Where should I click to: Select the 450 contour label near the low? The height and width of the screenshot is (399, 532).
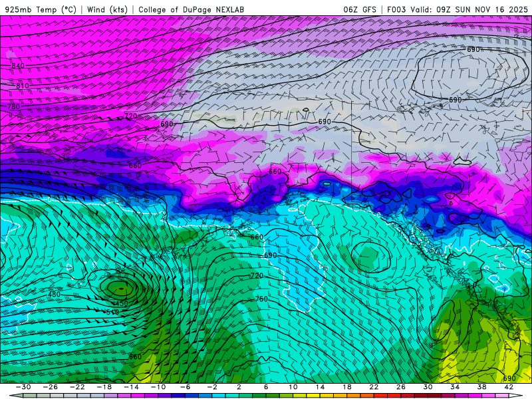click(x=122, y=303)
